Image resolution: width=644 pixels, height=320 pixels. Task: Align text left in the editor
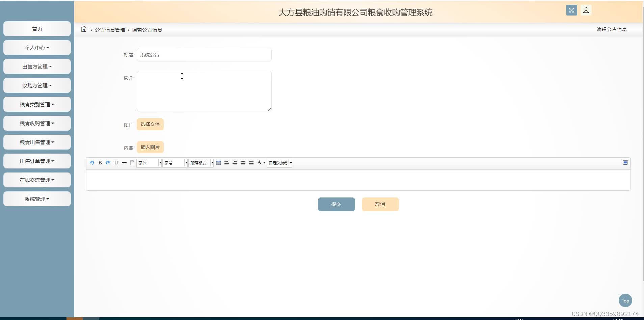coord(227,163)
